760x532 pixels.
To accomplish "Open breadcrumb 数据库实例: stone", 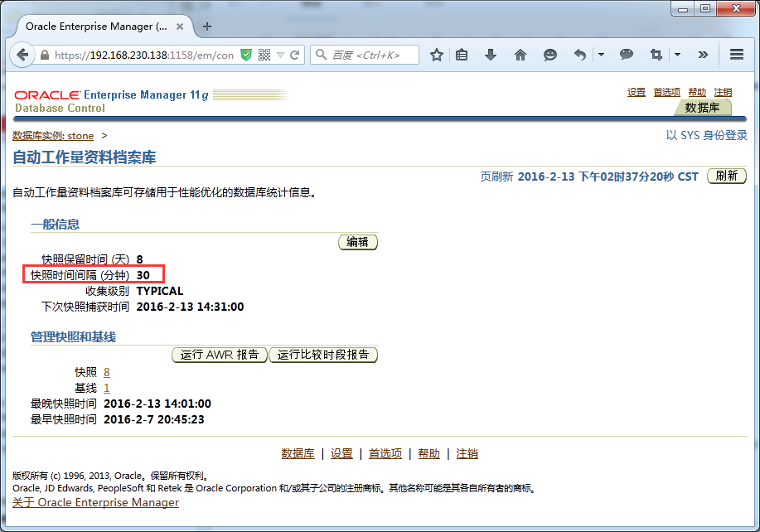I will [53, 136].
